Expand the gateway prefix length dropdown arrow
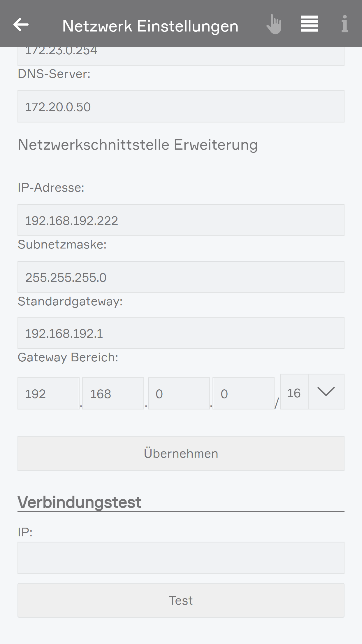 pyautogui.click(x=326, y=392)
